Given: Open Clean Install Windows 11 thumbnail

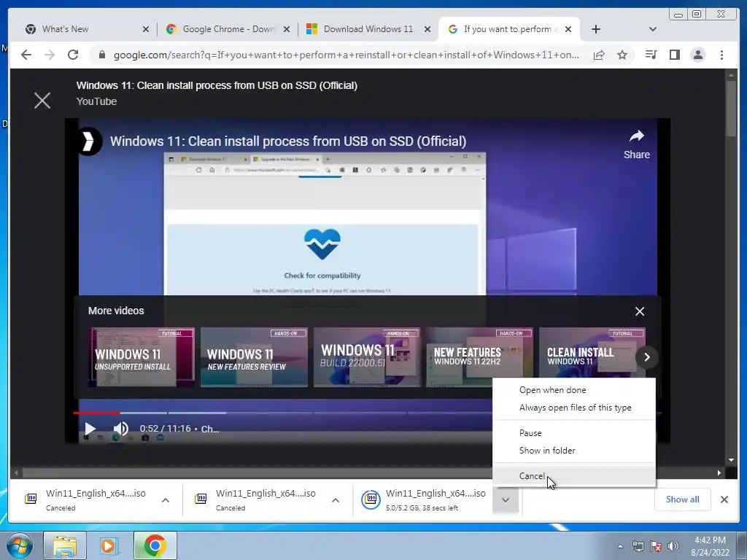Looking at the screenshot, I should pyautogui.click(x=592, y=354).
